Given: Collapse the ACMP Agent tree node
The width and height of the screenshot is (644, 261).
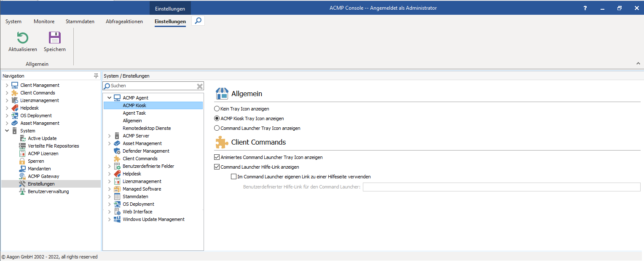Looking at the screenshot, I should tap(110, 98).
